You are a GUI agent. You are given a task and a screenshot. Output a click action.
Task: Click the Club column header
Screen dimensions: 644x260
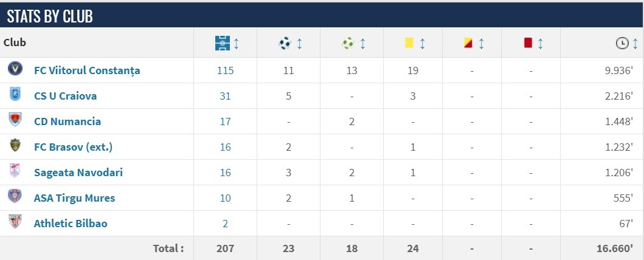(x=15, y=43)
